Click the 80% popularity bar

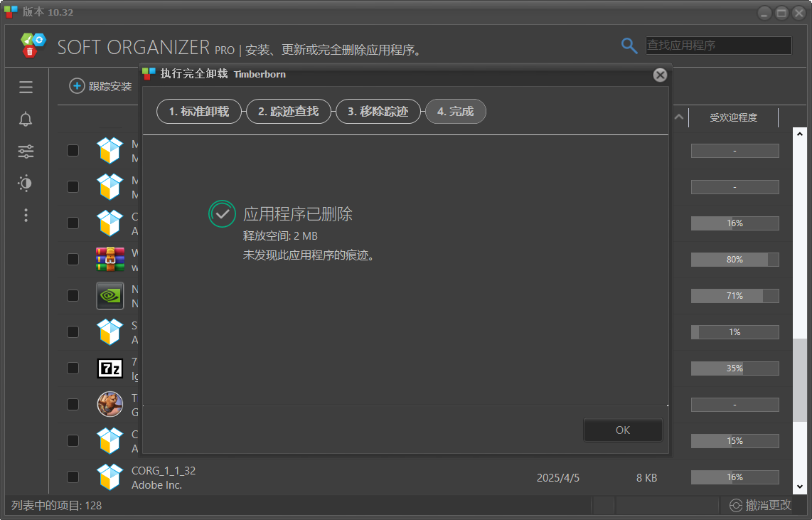point(734,260)
